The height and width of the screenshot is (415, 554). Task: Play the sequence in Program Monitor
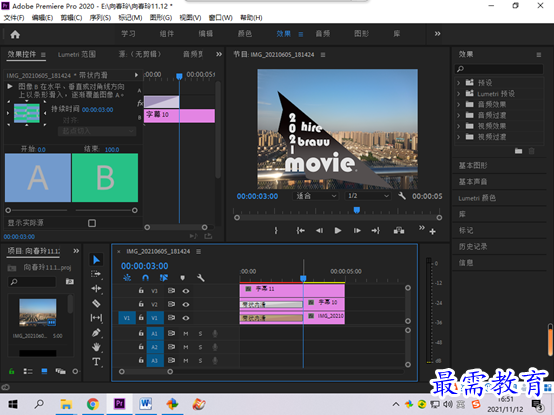pos(338,231)
